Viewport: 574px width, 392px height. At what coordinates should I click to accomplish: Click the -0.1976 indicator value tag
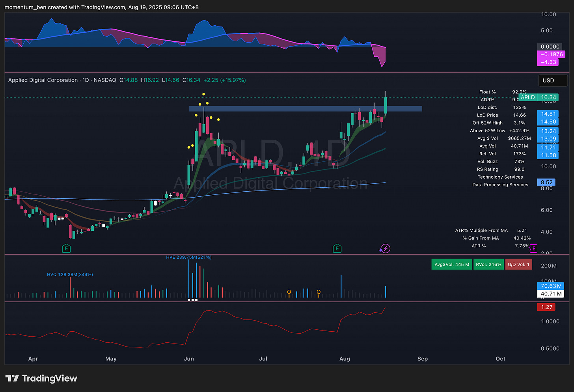tap(551, 54)
